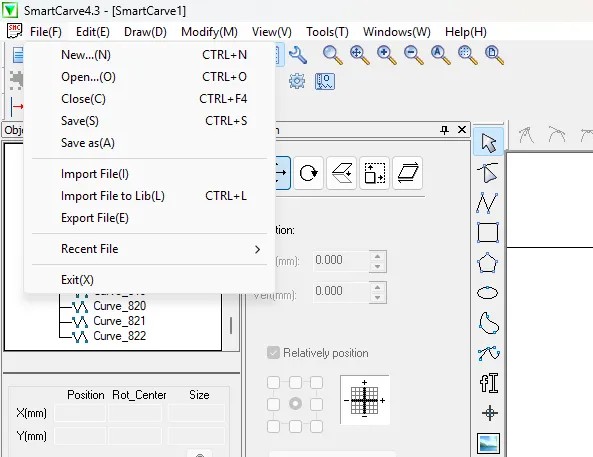Select the center anchor radio button
This screenshot has height=457, width=593.
[x=295, y=404]
